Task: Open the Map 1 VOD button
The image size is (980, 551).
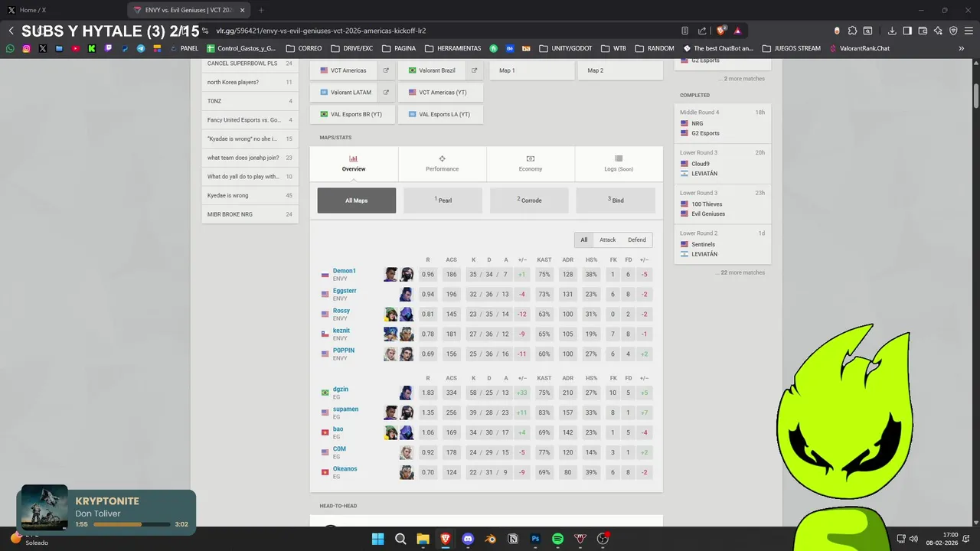Action: pos(531,70)
